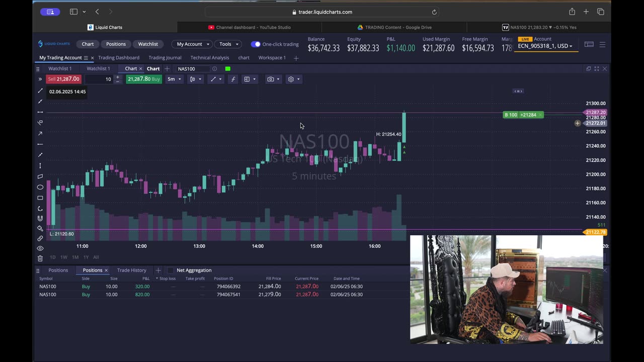The height and width of the screenshot is (362, 644).
Task: Open the ECN_905318_1 account selector
Action: (545, 46)
